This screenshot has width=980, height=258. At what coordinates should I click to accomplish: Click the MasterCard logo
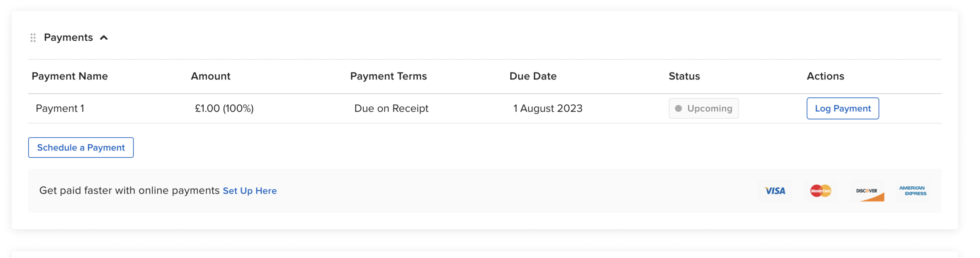tap(820, 191)
